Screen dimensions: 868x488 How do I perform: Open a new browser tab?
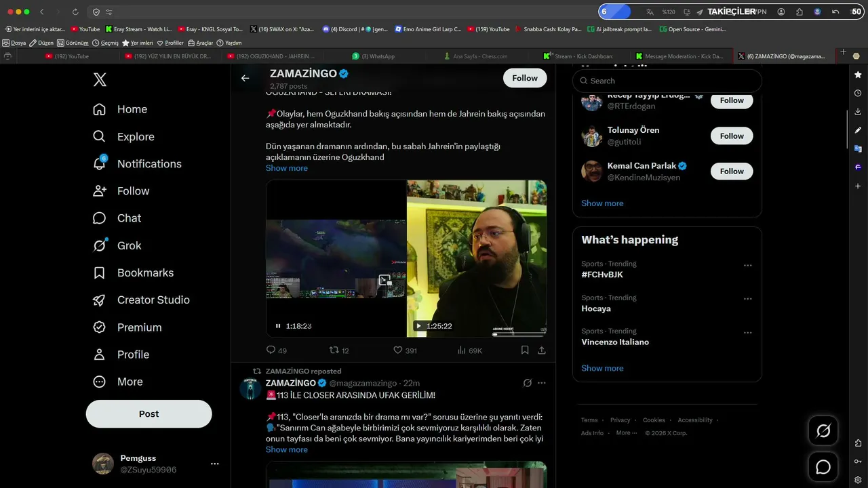[x=843, y=52]
